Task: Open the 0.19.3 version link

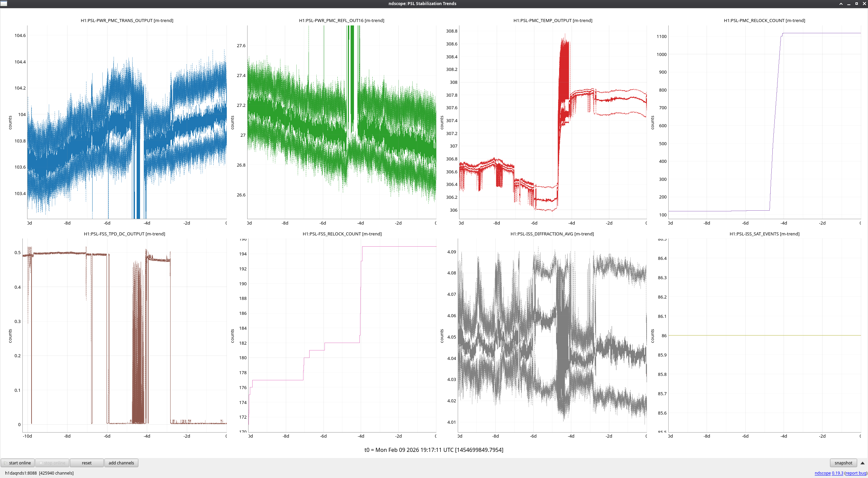Action: (x=837, y=473)
